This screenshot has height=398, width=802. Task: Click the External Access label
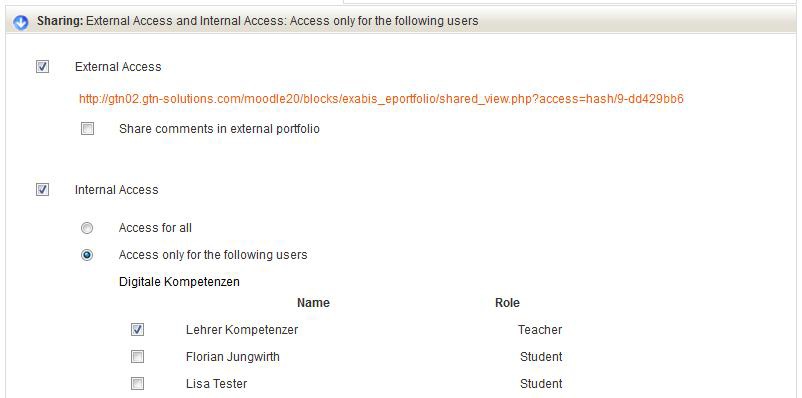[x=118, y=67]
